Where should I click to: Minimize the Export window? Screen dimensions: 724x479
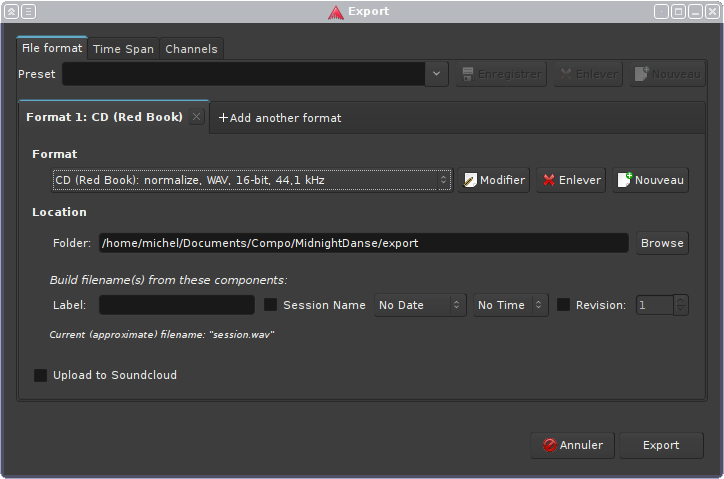coord(695,11)
